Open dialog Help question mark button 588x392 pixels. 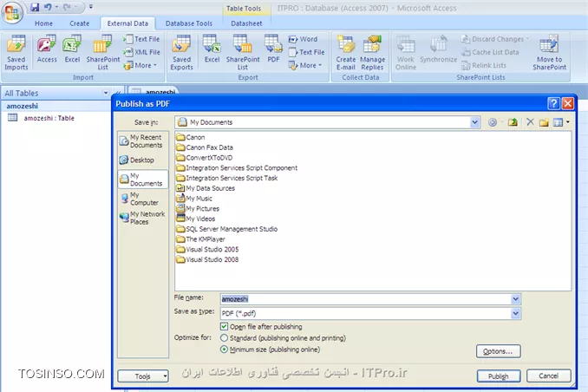click(x=553, y=103)
